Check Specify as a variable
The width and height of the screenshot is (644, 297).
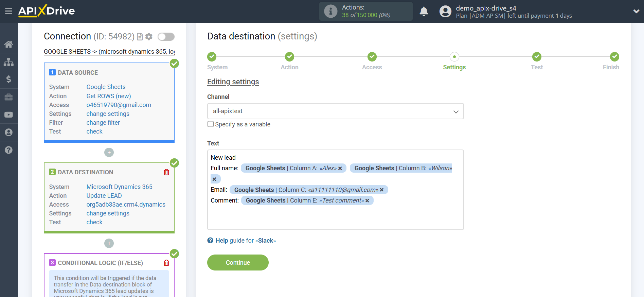click(x=211, y=124)
